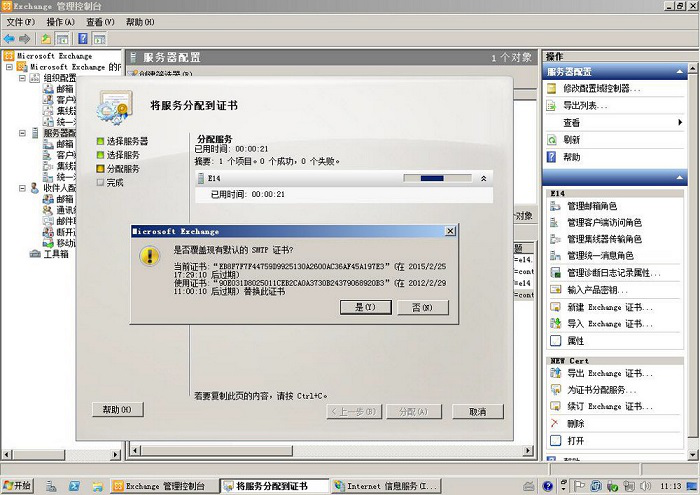Open the 文件(F) menu
This screenshot has width=700, height=495.
pos(21,22)
